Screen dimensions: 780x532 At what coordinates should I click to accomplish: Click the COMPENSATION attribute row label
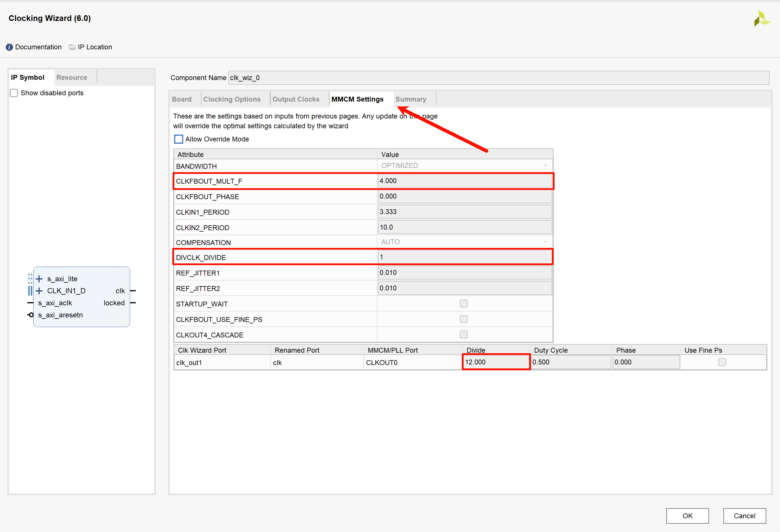coord(203,242)
